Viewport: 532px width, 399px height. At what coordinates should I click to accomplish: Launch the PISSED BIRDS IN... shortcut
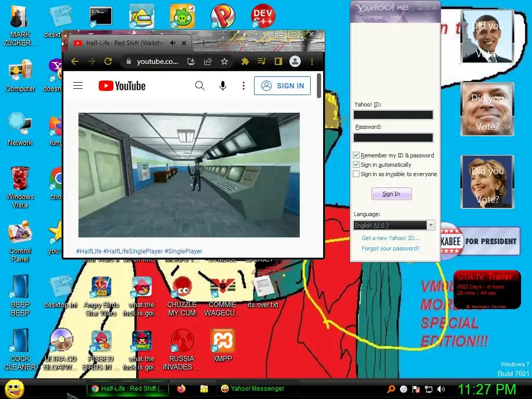[101, 350]
